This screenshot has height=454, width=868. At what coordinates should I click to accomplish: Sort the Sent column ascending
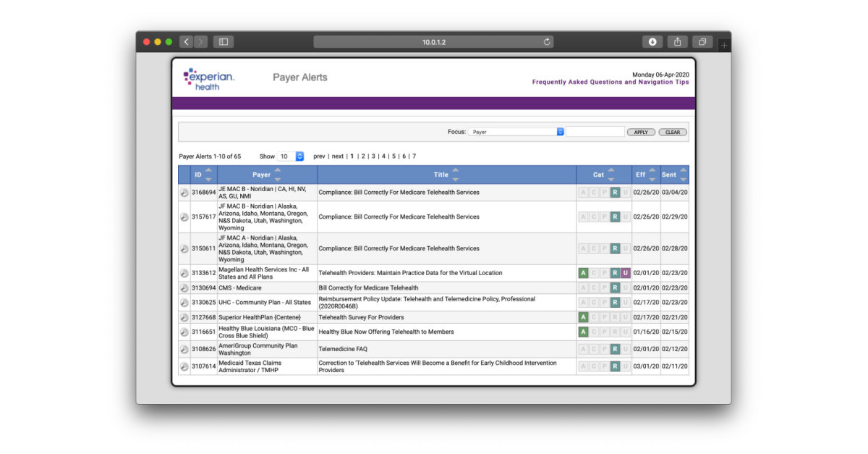coord(683,170)
